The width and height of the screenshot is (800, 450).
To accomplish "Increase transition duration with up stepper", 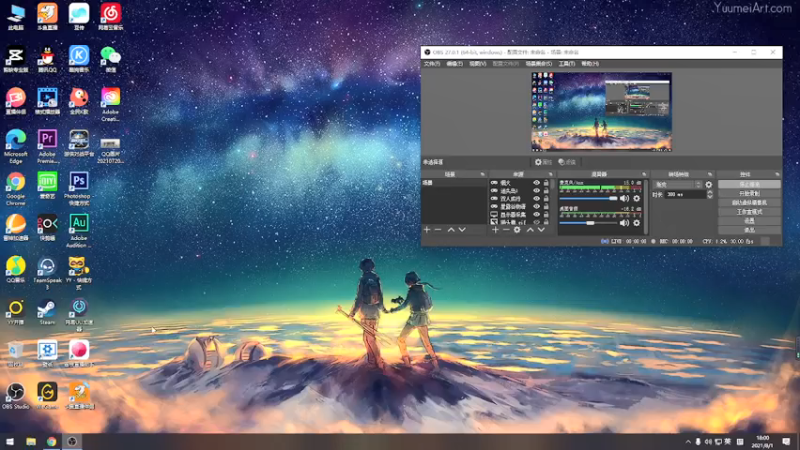I will [x=710, y=192].
